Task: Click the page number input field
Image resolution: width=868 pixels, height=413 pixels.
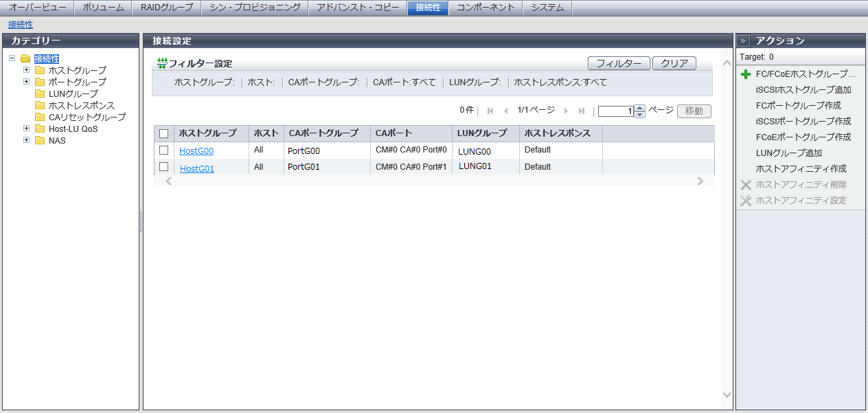Action: (x=615, y=111)
